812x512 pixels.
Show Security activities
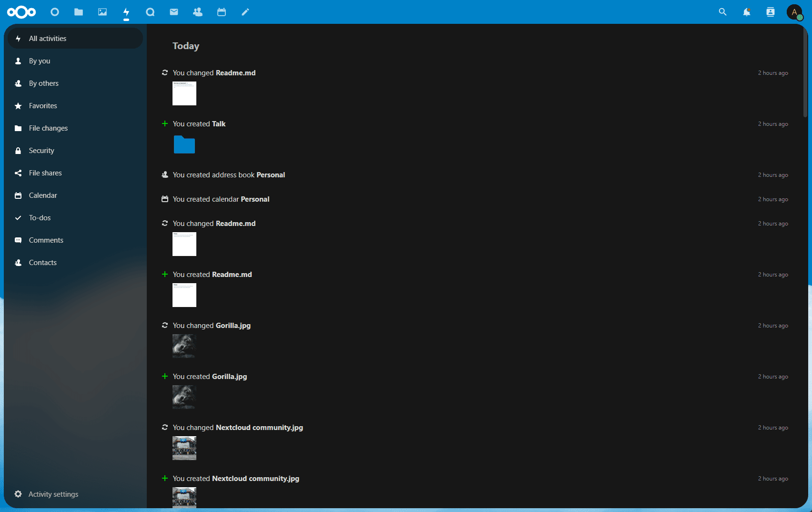click(75, 150)
